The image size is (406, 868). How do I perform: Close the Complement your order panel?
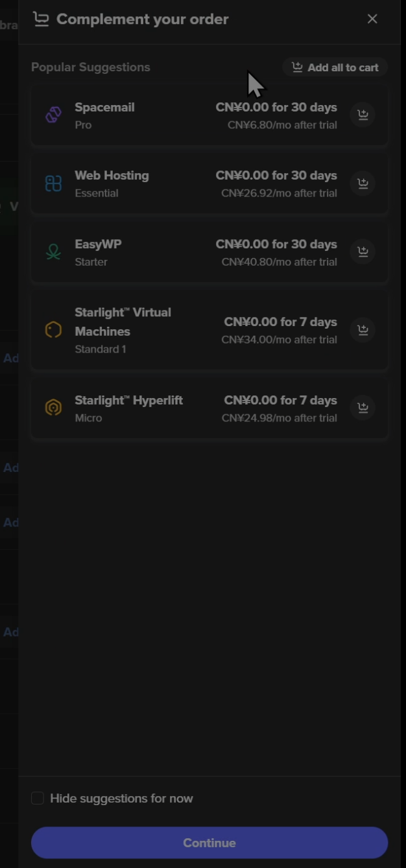point(372,19)
